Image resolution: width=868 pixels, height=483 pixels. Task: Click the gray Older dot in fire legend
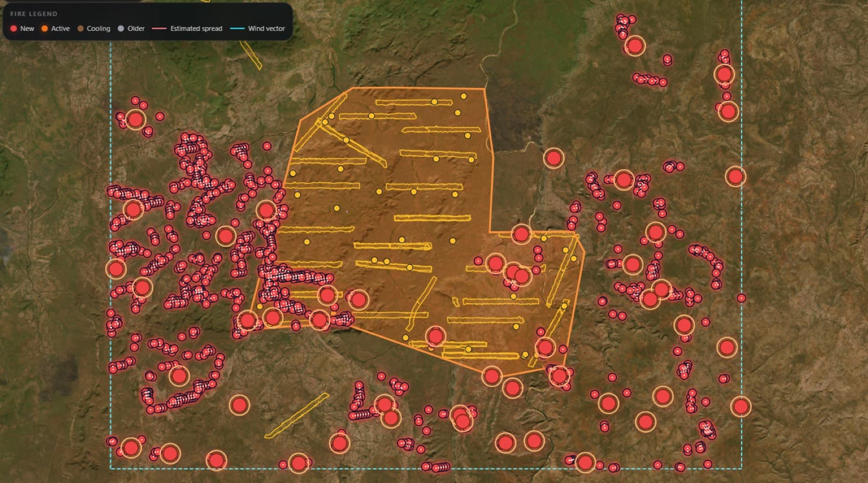coord(121,28)
